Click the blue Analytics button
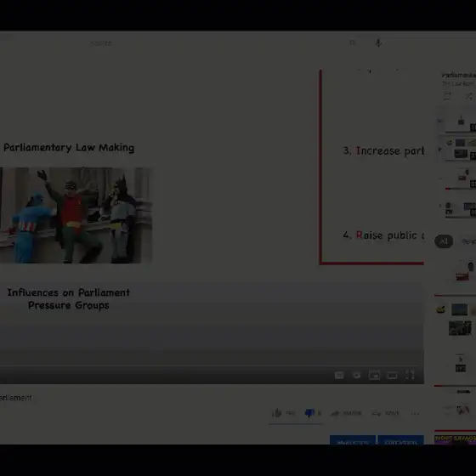Screen dimensions: 476x476 pos(353,440)
